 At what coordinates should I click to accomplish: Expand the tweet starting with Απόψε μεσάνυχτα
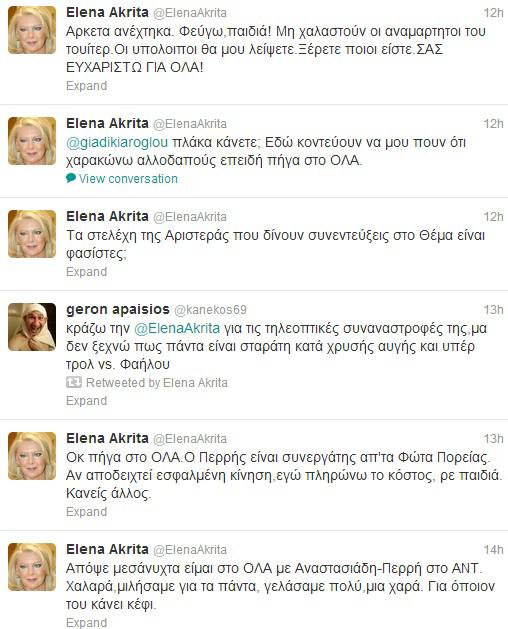[x=87, y=622]
